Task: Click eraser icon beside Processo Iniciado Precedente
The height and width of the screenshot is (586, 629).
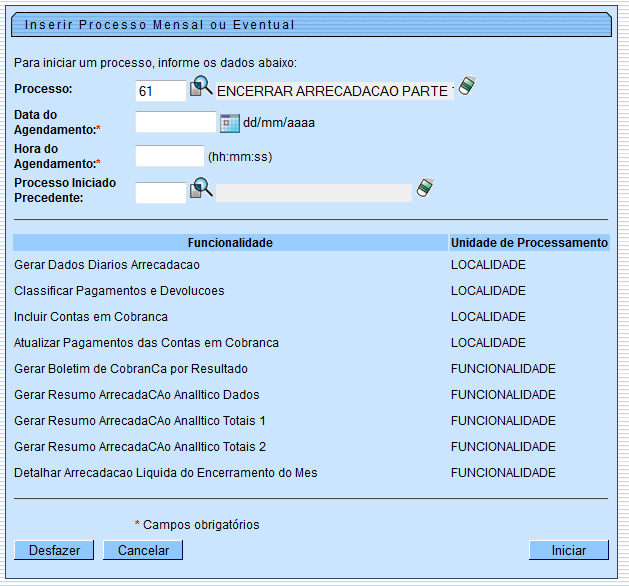Action: point(426,188)
